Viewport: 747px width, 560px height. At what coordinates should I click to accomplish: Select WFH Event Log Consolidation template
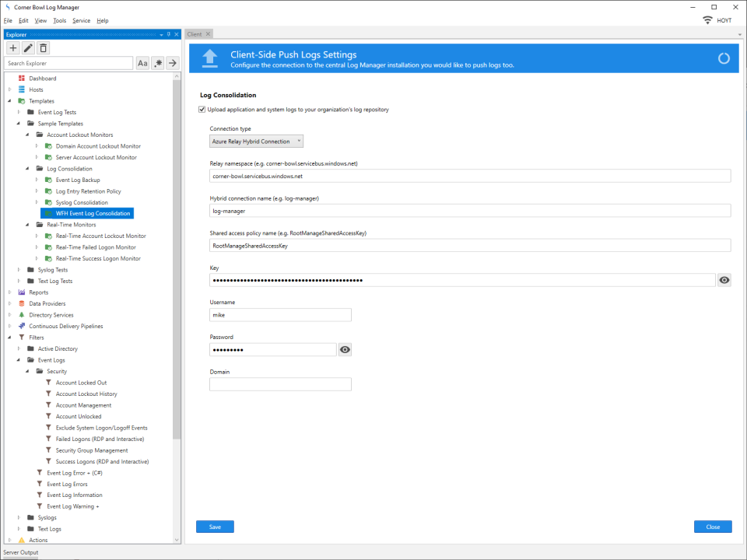pos(88,213)
